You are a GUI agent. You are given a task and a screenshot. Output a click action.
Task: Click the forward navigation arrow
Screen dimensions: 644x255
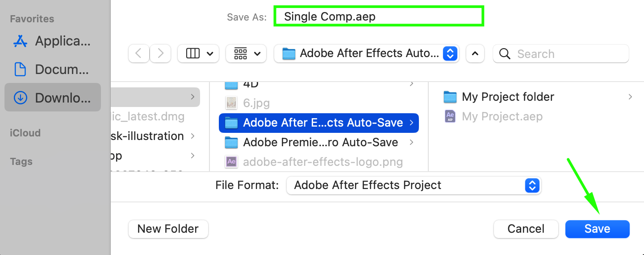click(160, 53)
